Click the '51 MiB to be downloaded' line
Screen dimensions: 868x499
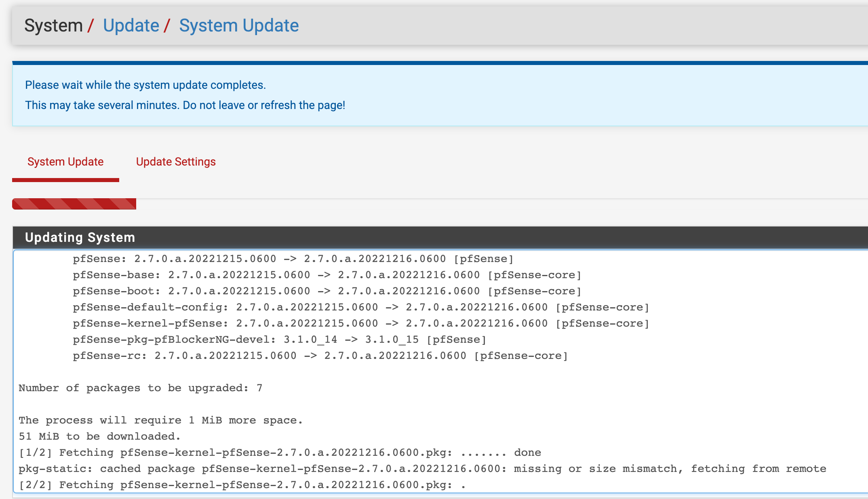click(99, 436)
